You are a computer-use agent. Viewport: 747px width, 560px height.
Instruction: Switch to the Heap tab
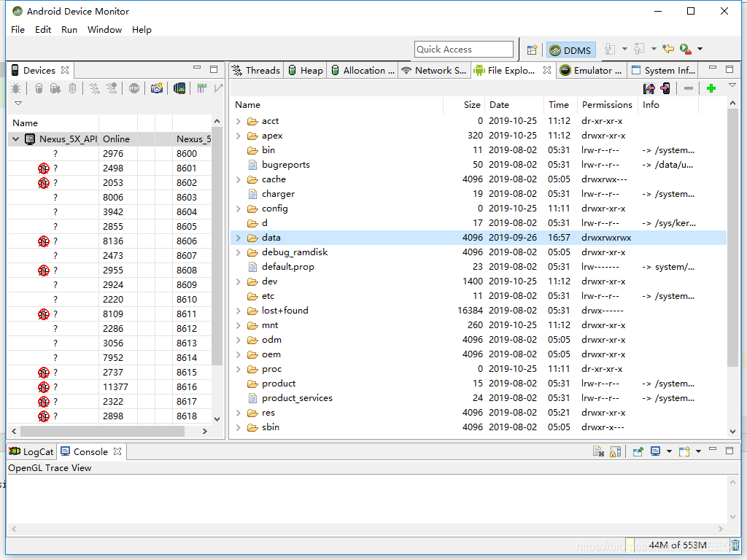tap(306, 71)
